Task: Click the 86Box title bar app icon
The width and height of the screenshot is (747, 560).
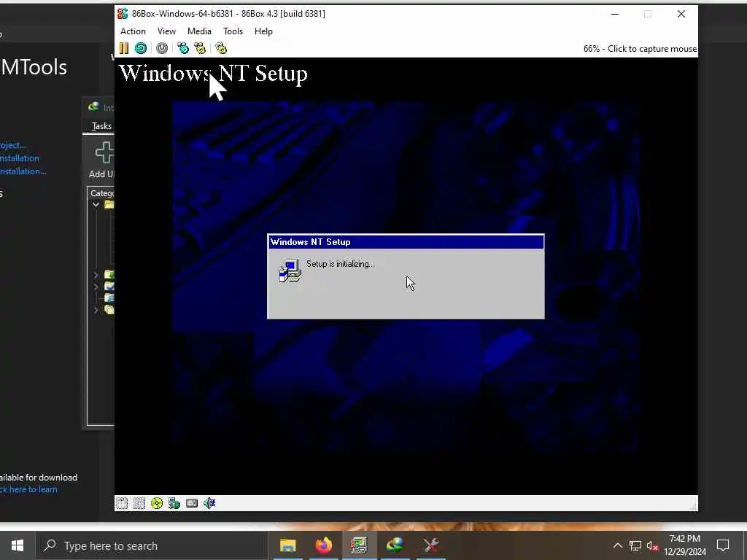Action: pyautogui.click(x=123, y=14)
